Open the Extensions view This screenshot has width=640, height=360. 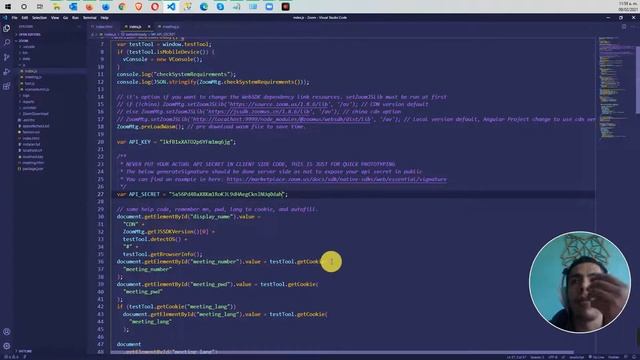(x=7, y=87)
